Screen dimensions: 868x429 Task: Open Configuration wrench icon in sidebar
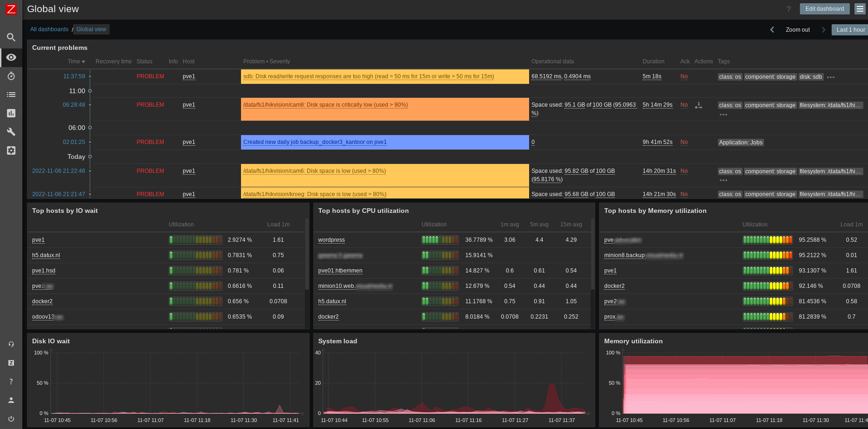[x=11, y=132]
